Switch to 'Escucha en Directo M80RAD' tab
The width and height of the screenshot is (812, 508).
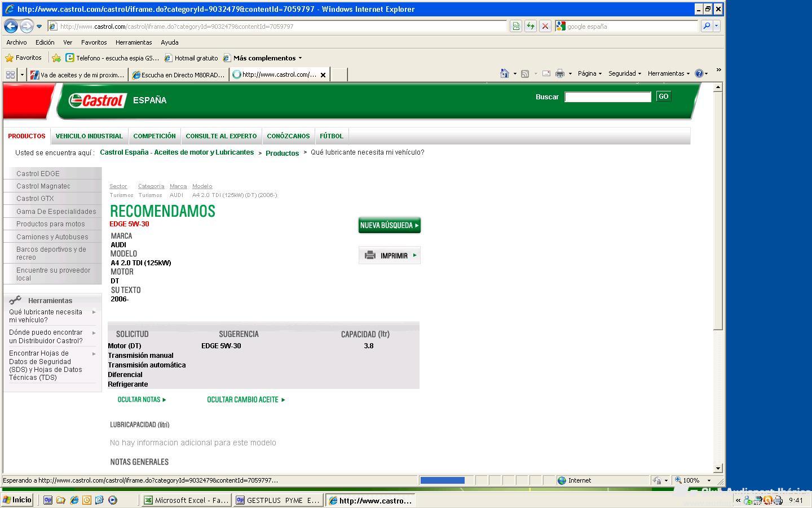pos(179,75)
